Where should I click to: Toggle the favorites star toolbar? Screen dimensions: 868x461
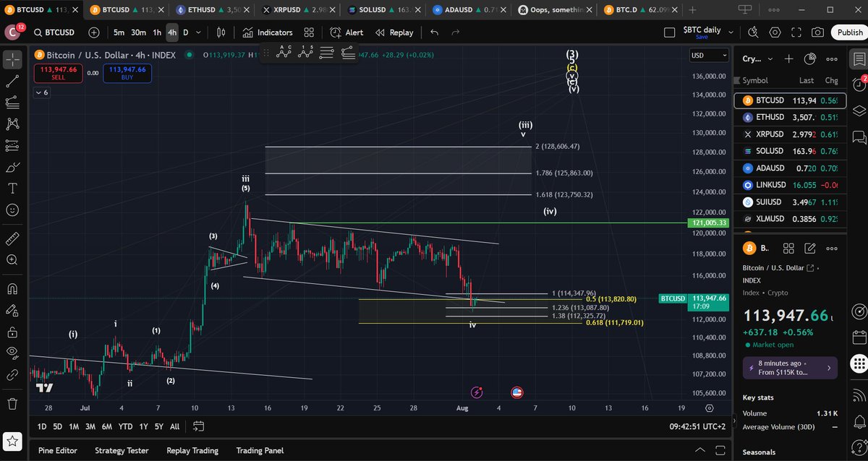[12, 440]
